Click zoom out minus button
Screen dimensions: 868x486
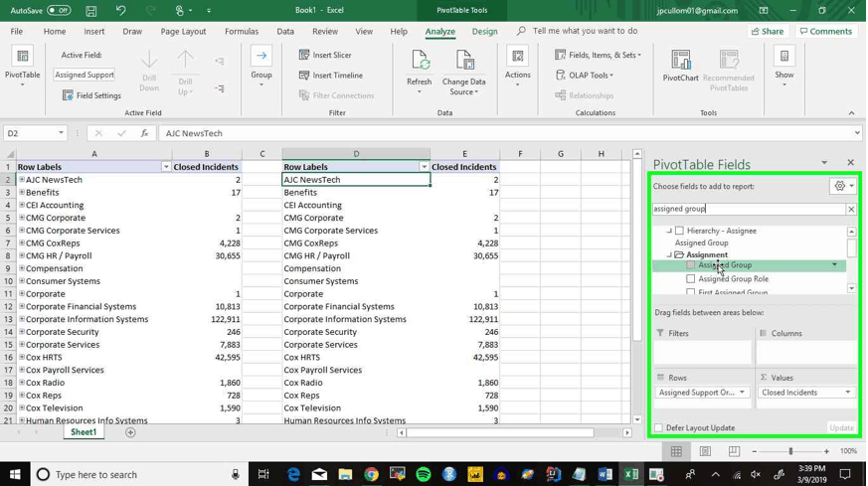click(754, 451)
